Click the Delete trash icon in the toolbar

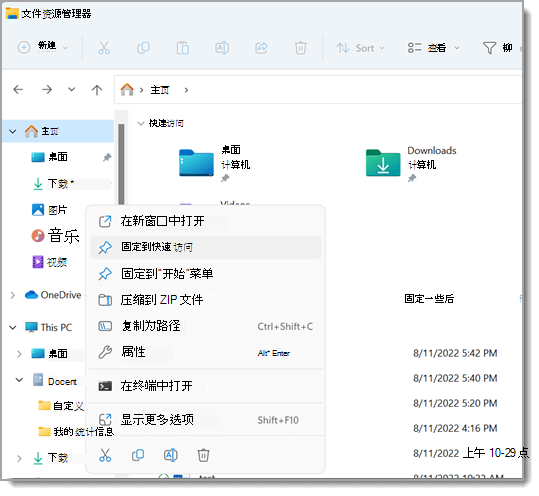point(300,48)
